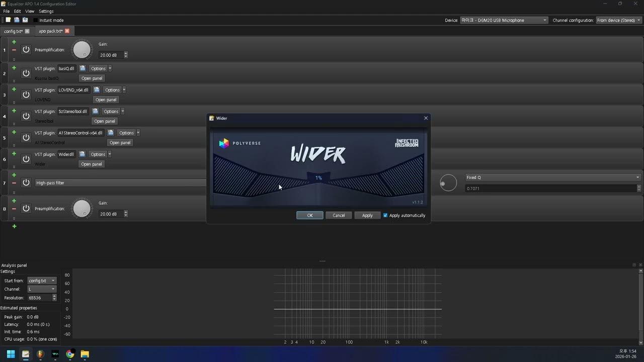Open panel for StereoTool plugin
The height and width of the screenshot is (362, 644).
[x=105, y=121]
